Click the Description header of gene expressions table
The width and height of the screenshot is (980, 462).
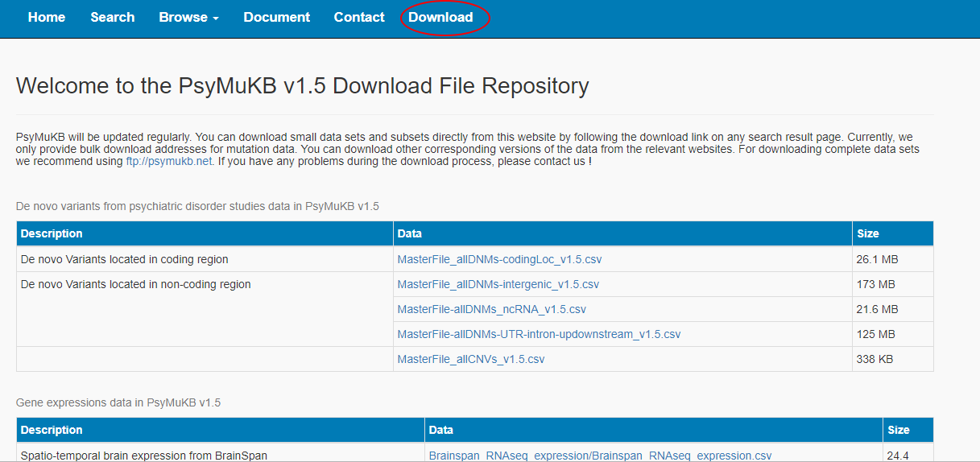click(x=52, y=430)
